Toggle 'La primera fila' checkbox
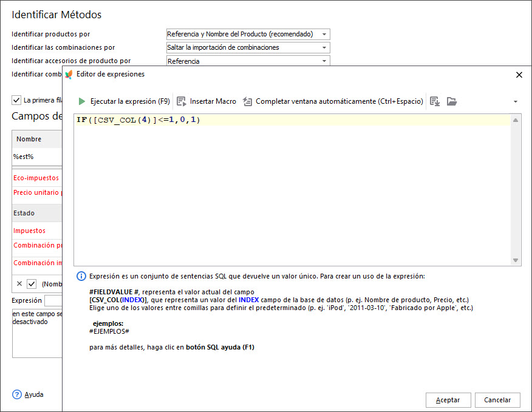Viewport: 532px width, 412px height. 16,100
